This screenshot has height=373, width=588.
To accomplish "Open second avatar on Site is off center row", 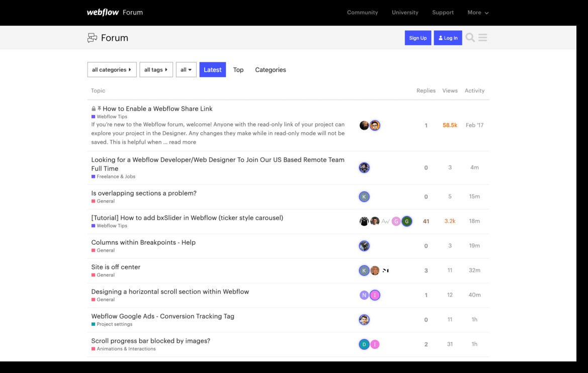I will tap(375, 270).
